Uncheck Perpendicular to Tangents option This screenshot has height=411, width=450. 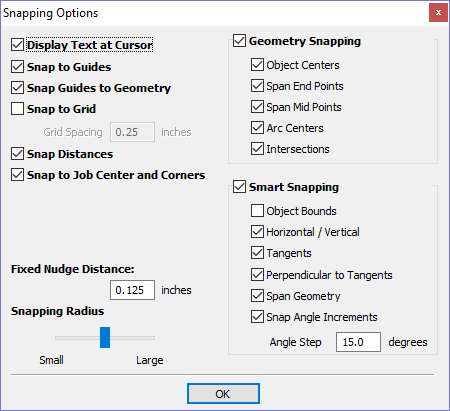[257, 275]
